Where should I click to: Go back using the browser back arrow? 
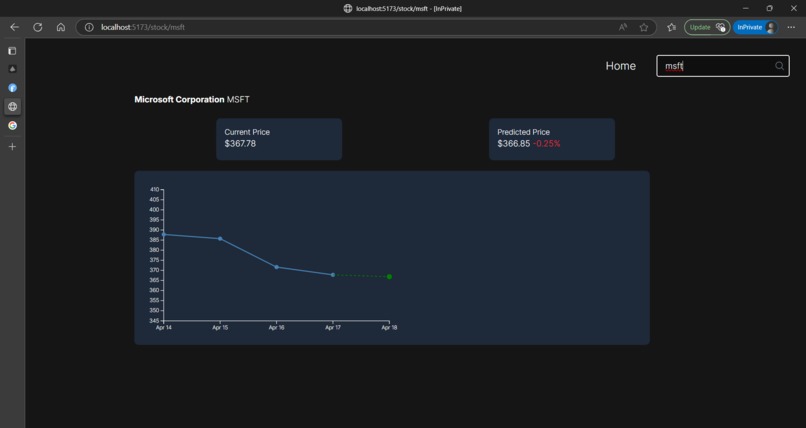pyautogui.click(x=14, y=27)
